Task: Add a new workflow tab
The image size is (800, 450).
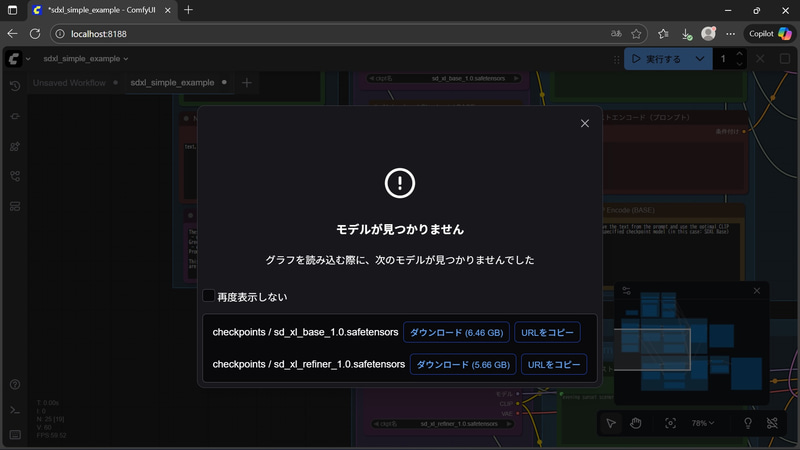Action: tap(246, 83)
